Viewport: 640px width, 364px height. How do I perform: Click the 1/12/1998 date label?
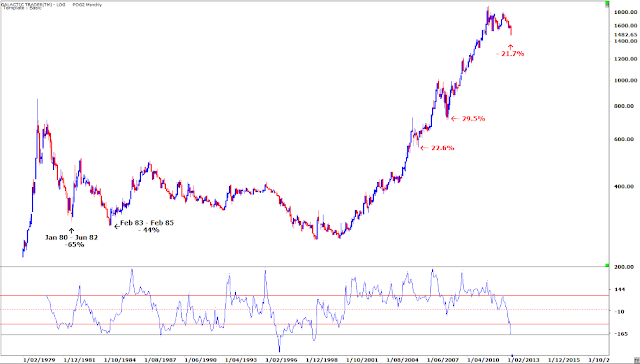(322, 360)
